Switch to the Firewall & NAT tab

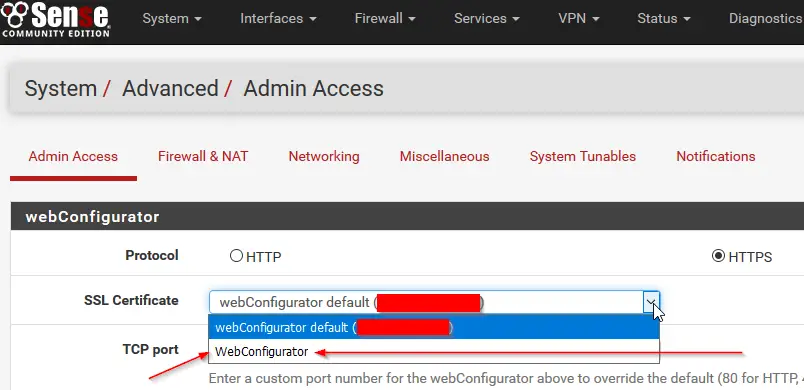pyautogui.click(x=203, y=156)
